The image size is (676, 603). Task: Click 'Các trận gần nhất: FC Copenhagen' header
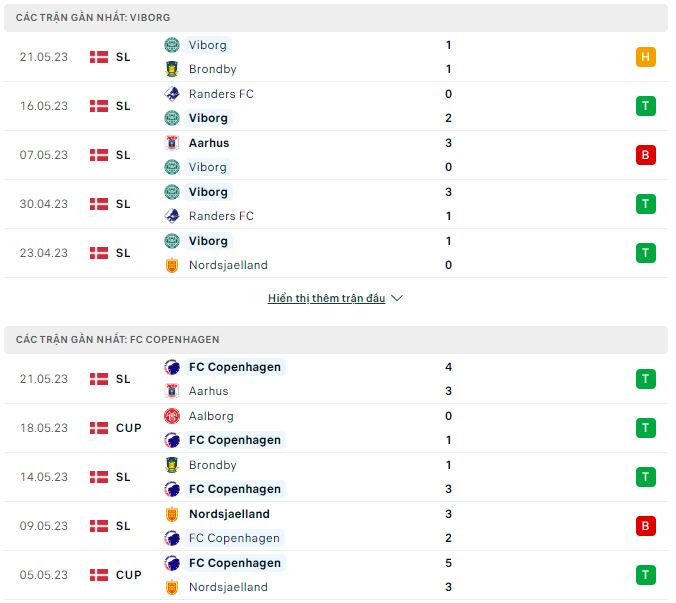[118, 340]
